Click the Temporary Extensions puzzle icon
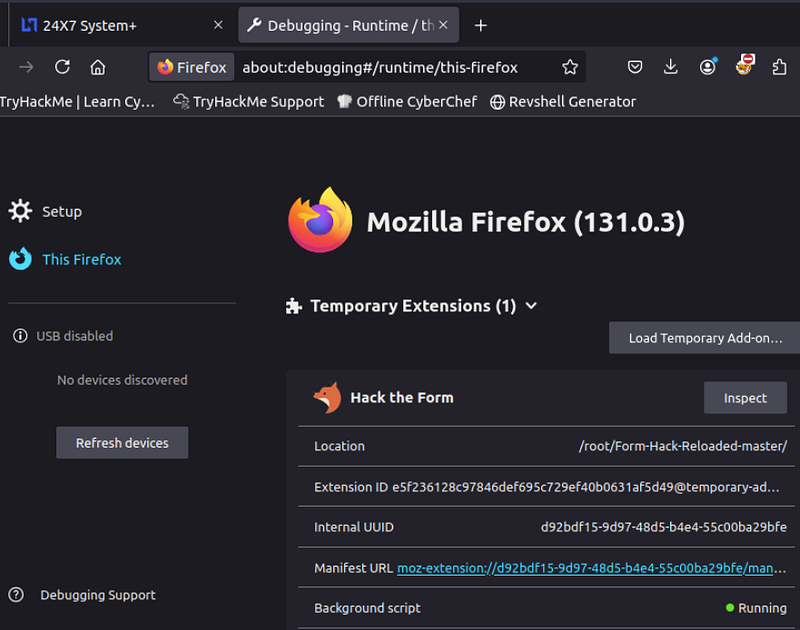 click(x=293, y=306)
